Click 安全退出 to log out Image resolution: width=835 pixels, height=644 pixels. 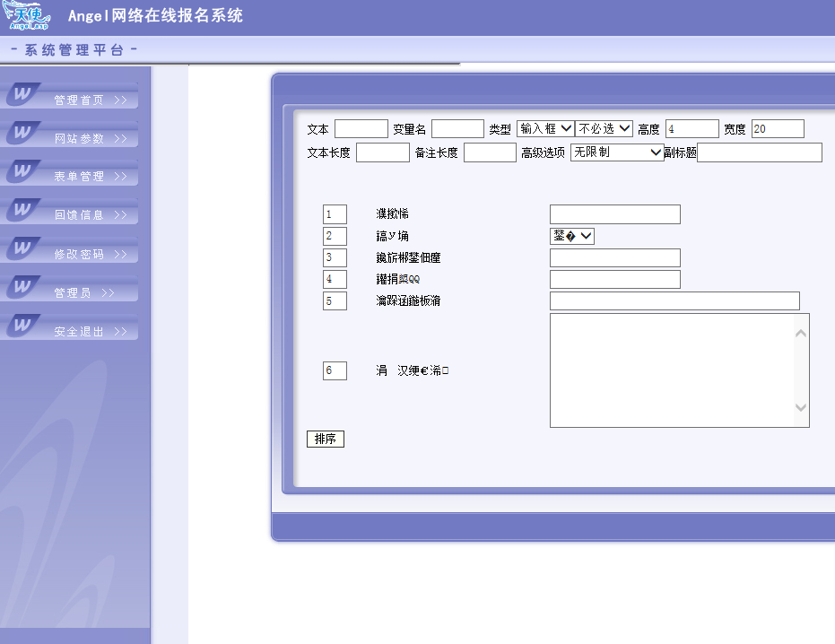(x=79, y=331)
